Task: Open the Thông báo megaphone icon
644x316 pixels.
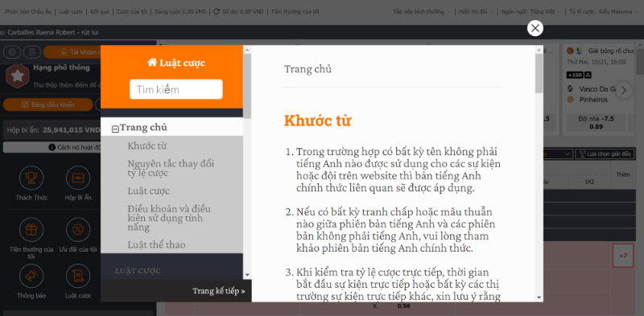Action: (x=31, y=276)
